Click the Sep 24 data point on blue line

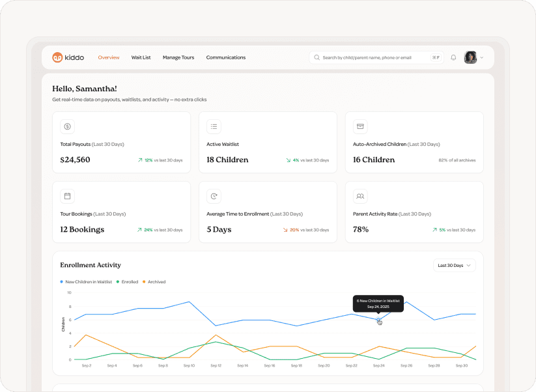(378, 320)
